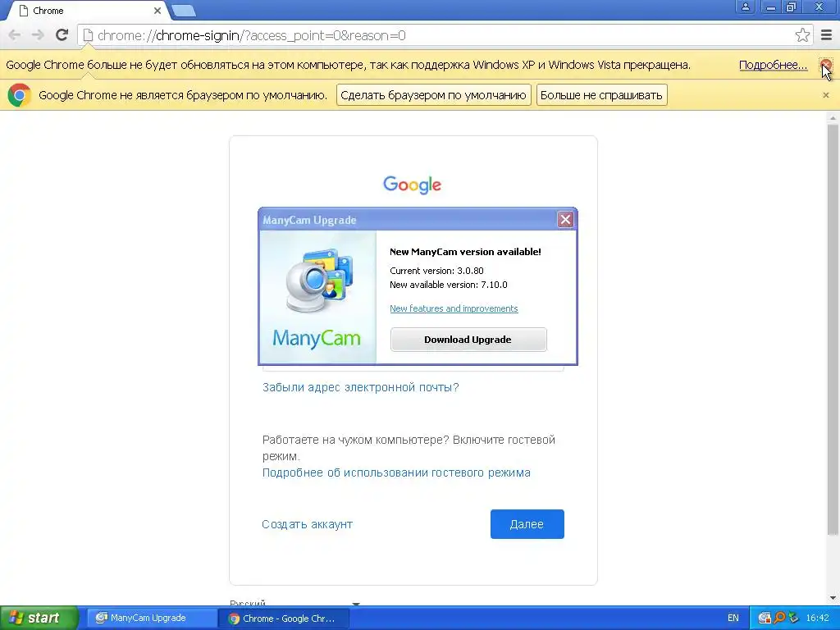Click the browser forward arrow
840x630 pixels.
(38, 35)
